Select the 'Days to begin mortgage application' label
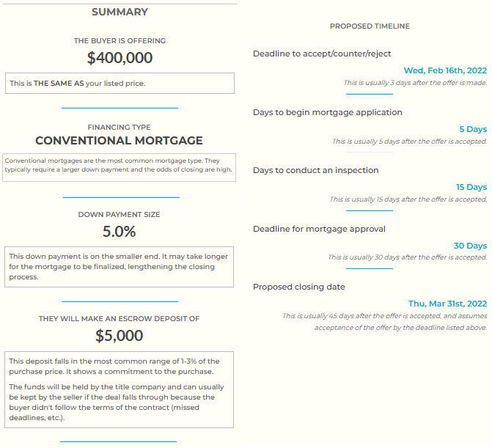The width and height of the screenshot is (492, 448). [328, 113]
